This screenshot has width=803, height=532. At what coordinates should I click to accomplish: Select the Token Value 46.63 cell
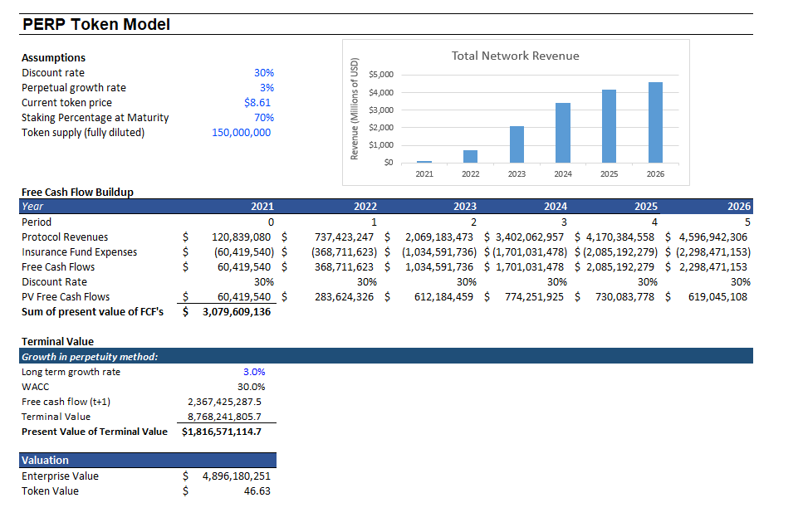257,491
